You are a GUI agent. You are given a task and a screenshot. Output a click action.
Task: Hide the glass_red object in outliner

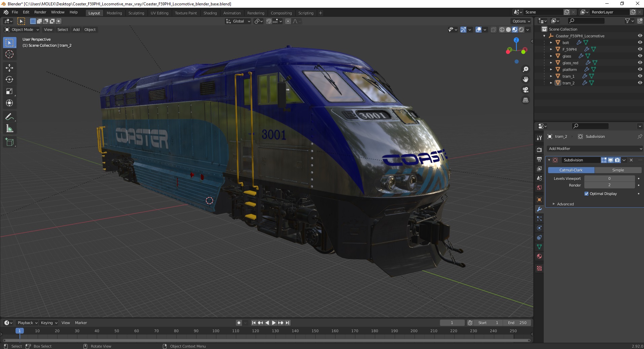[x=640, y=63]
